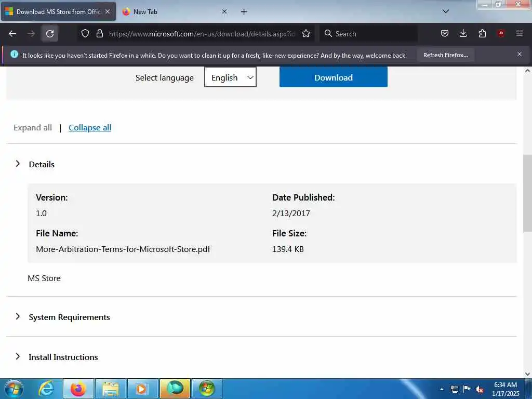532x399 pixels.
Task: Open the Firefox downloads panel
Action: pos(463,34)
